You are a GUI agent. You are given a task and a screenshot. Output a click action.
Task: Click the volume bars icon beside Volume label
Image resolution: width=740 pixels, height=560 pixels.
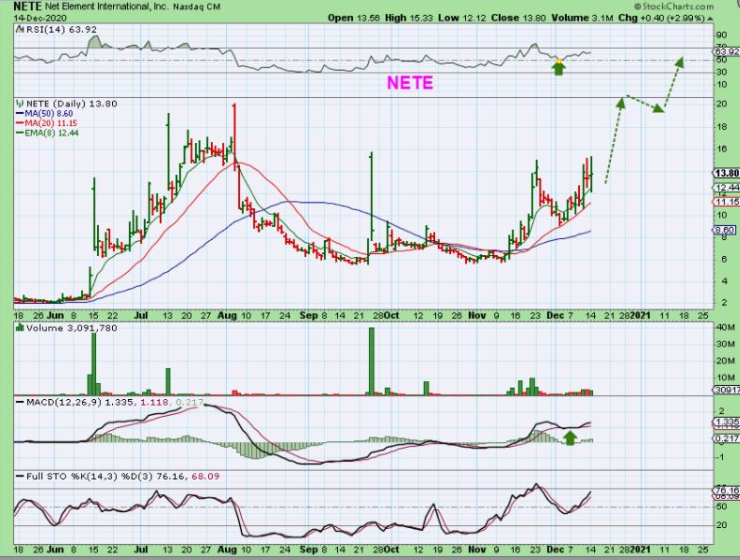click(20, 328)
